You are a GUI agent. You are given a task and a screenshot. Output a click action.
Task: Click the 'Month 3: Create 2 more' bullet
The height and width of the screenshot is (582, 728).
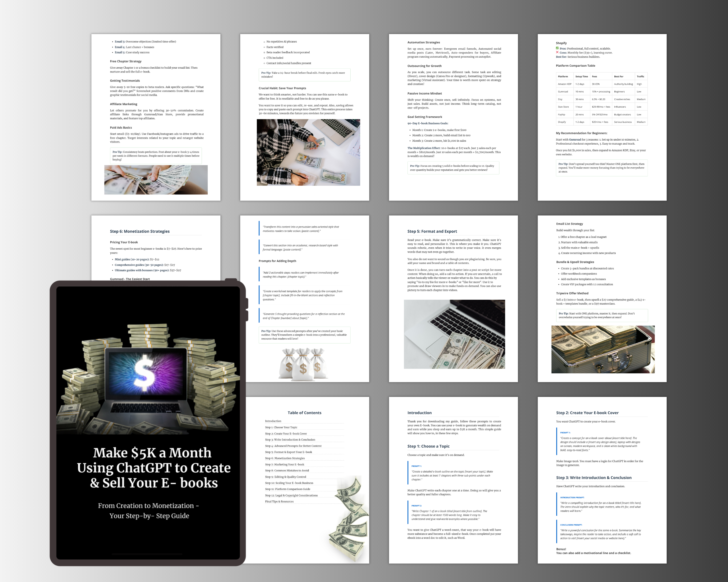click(x=439, y=141)
